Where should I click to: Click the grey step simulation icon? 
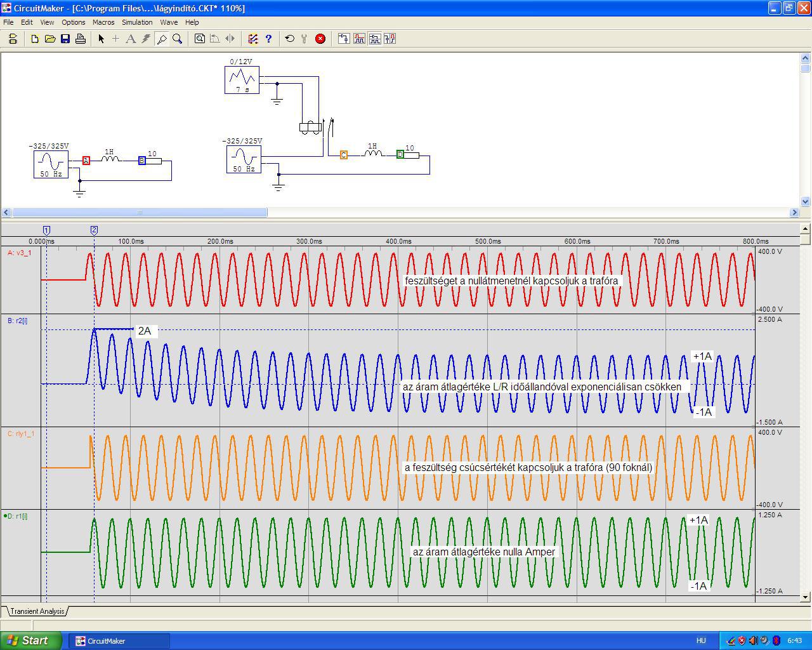304,39
